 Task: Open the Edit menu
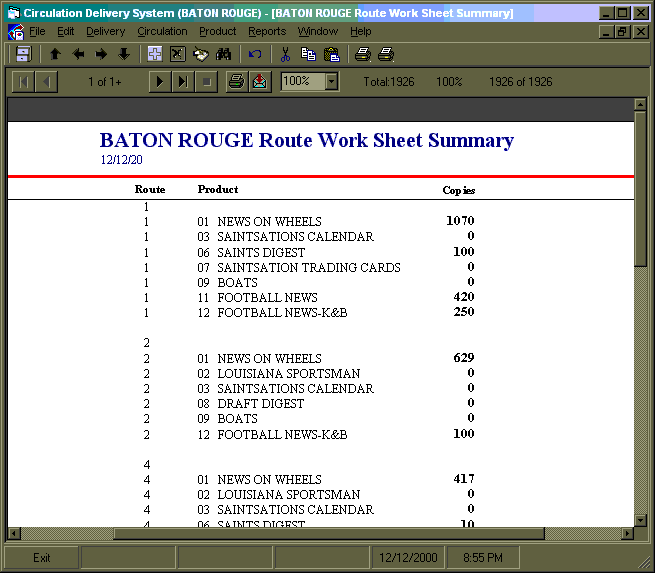[x=66, y=31]
